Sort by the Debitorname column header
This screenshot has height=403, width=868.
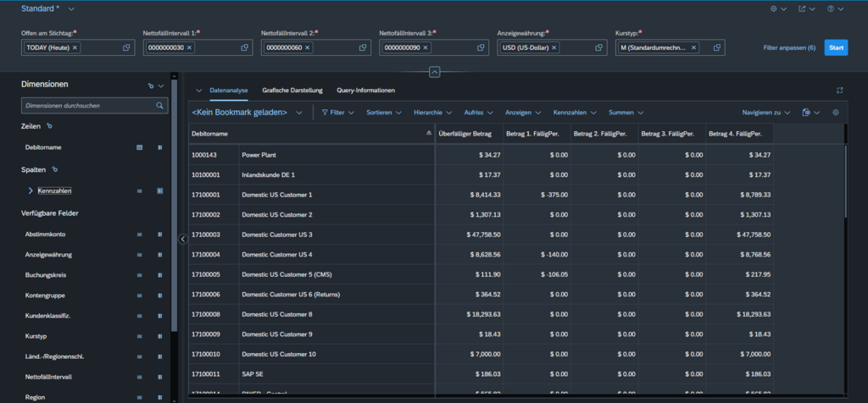click(x=312, y=134)
